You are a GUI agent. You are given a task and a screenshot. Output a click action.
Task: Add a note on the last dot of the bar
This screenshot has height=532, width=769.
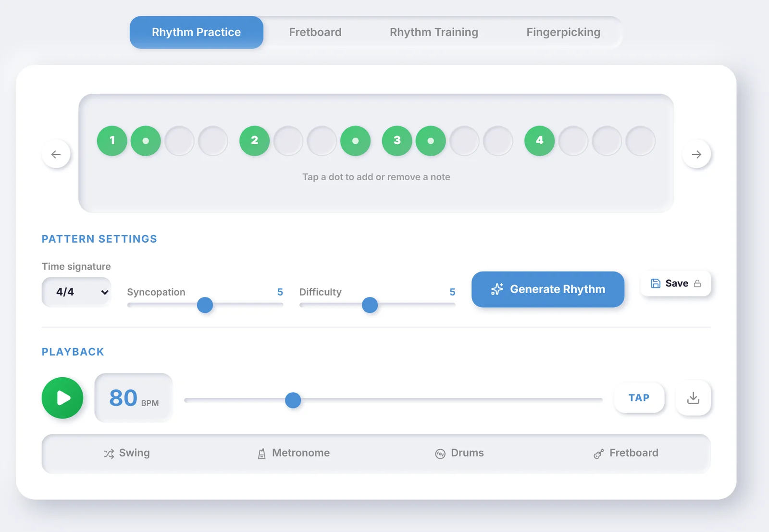click(641, 141)
